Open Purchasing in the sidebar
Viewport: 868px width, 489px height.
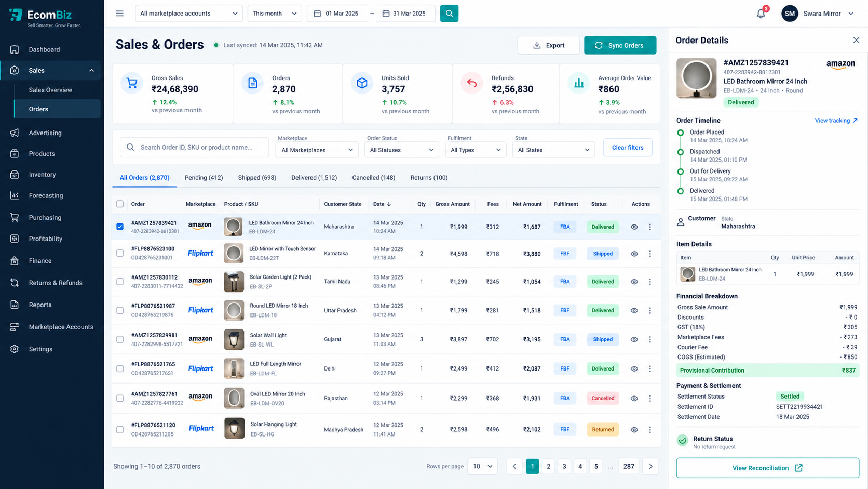(52, 217)
